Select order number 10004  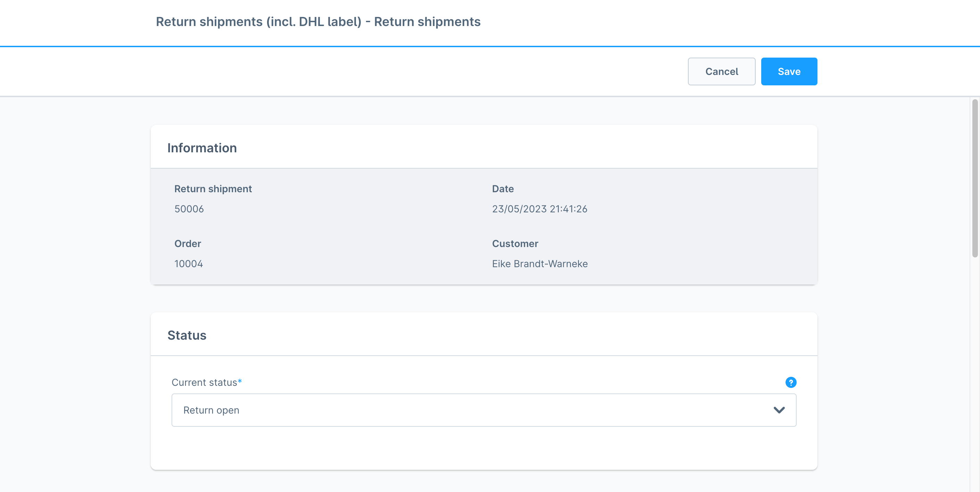(x=188, y=263)
